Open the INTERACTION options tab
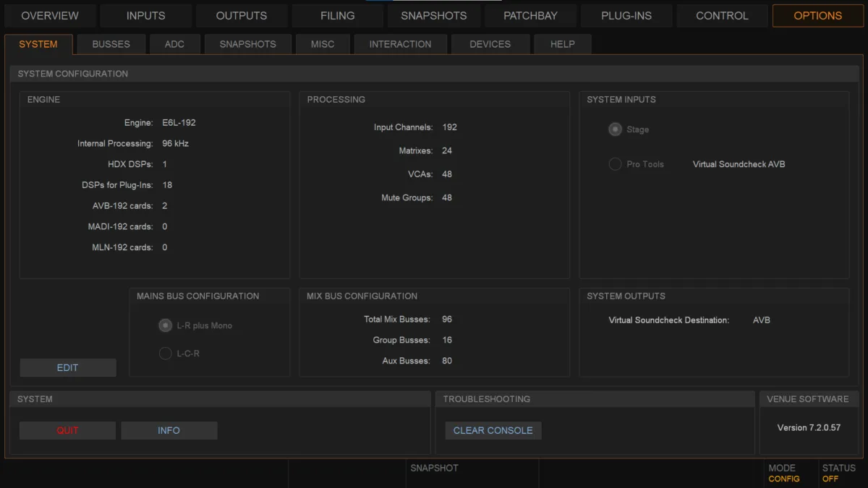 click(400, 44)
